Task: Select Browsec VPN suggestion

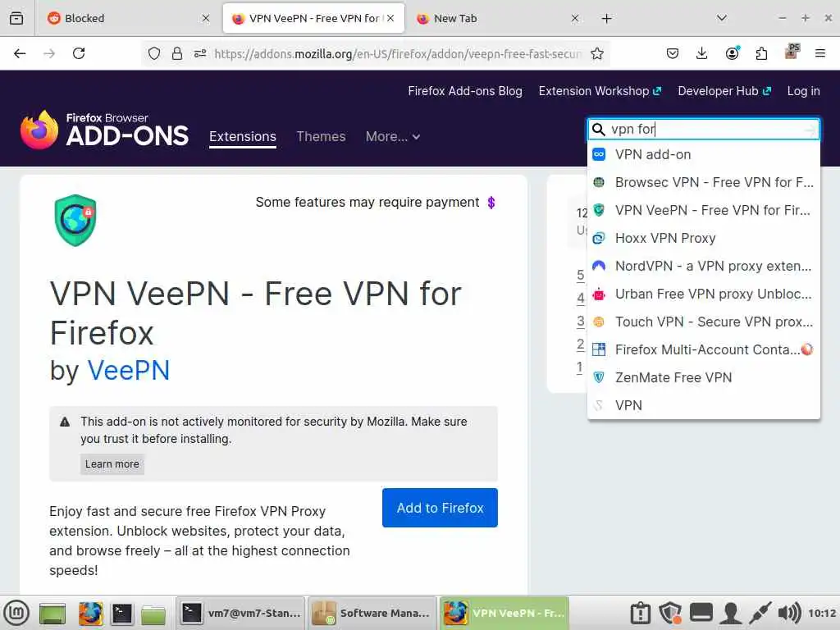Action: [x=703, y=182]
